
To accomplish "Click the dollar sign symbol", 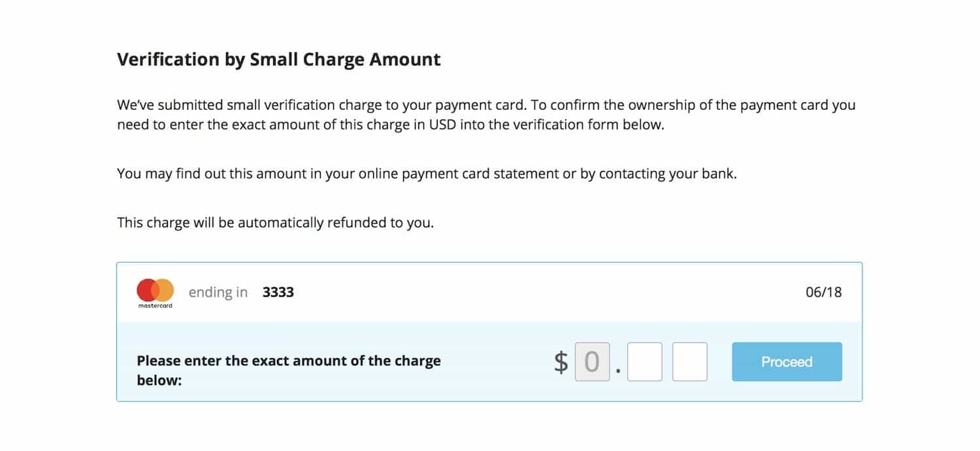I will coord(561,361).
